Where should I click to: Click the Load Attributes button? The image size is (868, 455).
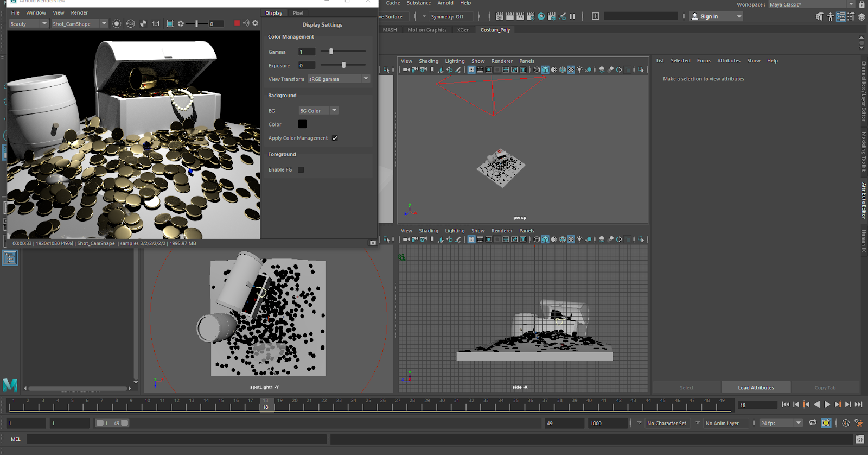pos(756,388)
